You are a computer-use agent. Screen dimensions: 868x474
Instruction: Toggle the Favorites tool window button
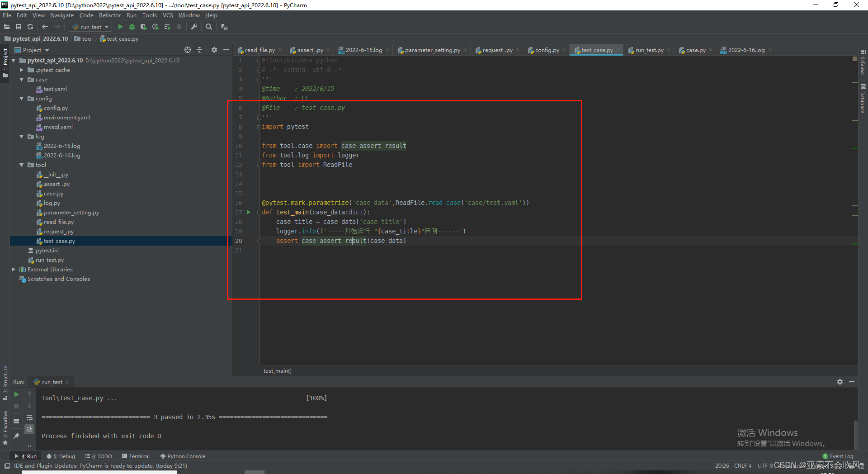point(5,427)
